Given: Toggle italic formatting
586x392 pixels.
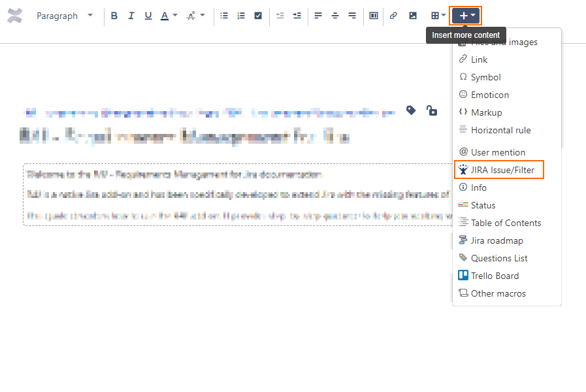Looking at the screenshot, I should pos(130,16).
